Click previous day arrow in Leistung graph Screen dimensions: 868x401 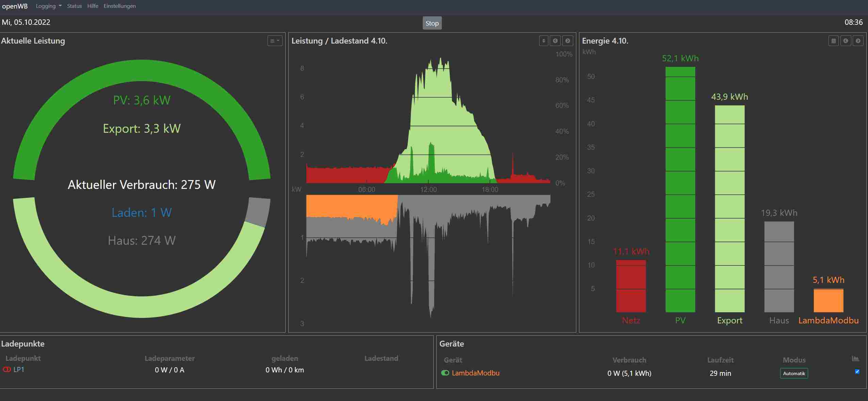coord(555,41)
